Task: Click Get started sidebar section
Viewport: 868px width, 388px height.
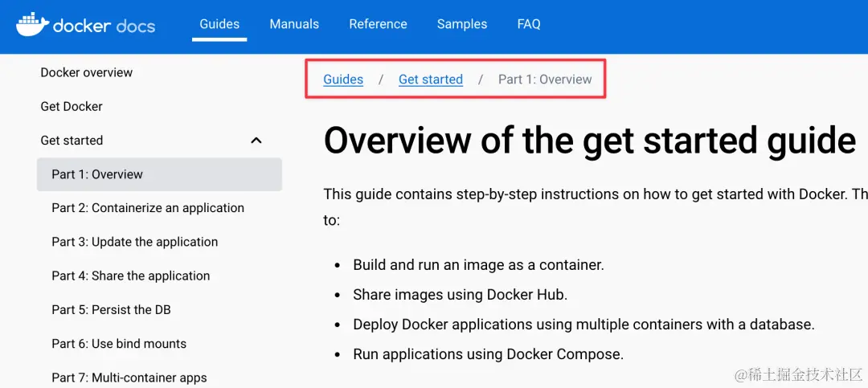Action: click(72, 141)
